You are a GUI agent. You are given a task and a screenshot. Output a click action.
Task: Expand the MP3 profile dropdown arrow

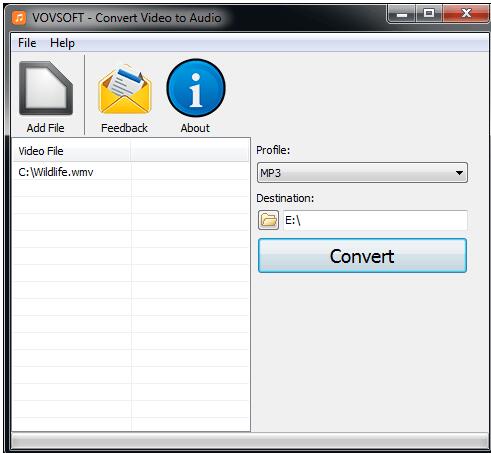[459, 173]
